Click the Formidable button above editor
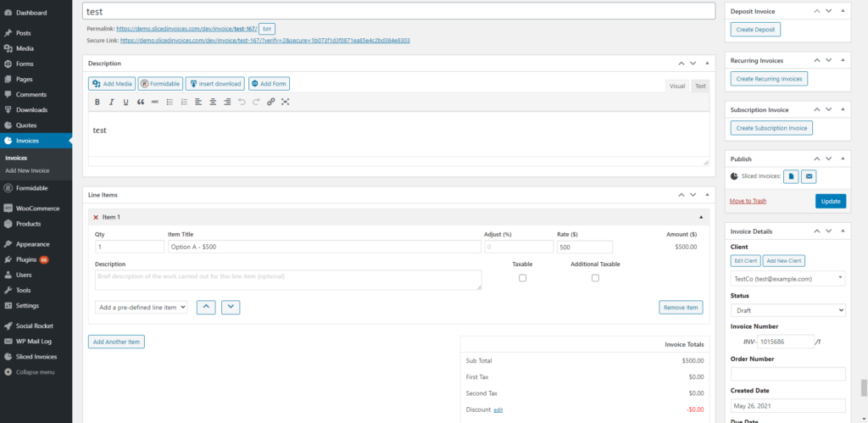868x423 pixels. (160, 84)
